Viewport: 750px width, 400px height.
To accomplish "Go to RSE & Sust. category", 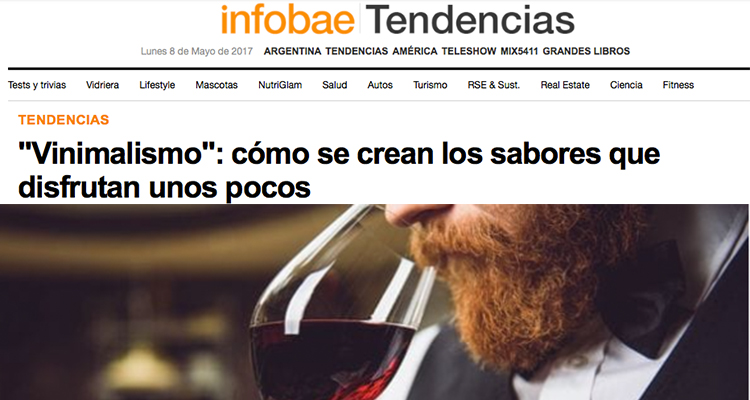I will [x=494, y=85].
